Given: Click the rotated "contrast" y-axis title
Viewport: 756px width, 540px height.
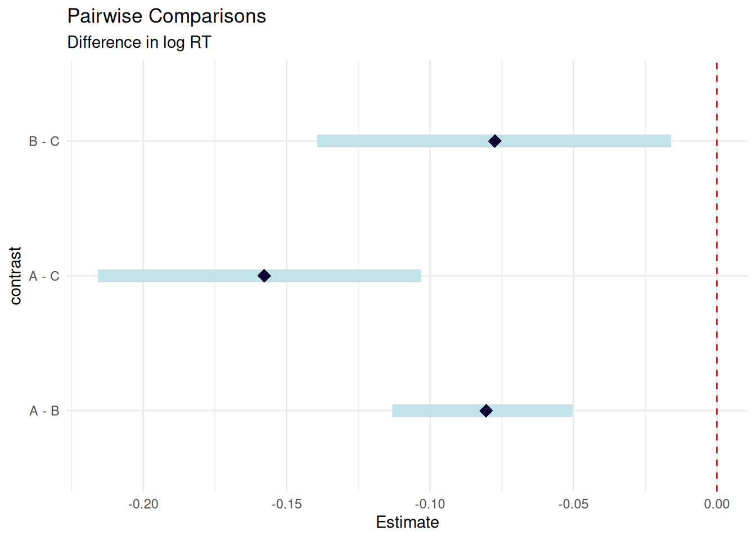Looking at the screenshot, I should (x=15, y=276).
